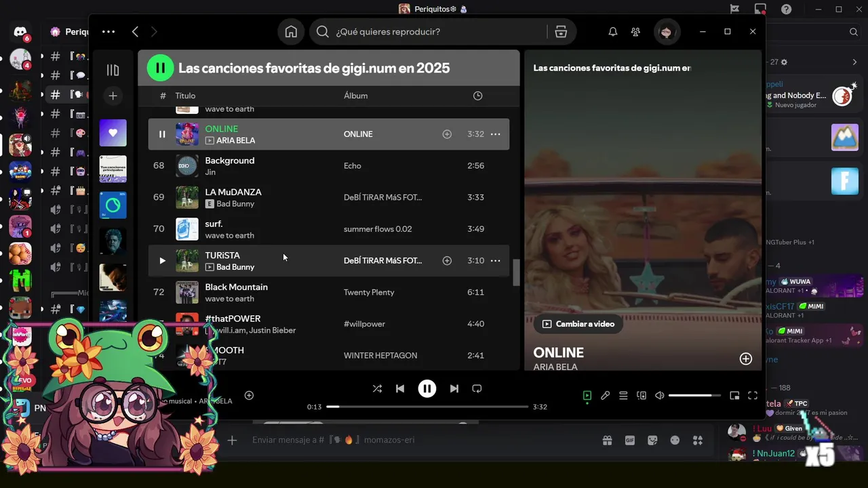Pause the ONLINE track row
This screenshot has width=868, height=488.
click(161, 134)
